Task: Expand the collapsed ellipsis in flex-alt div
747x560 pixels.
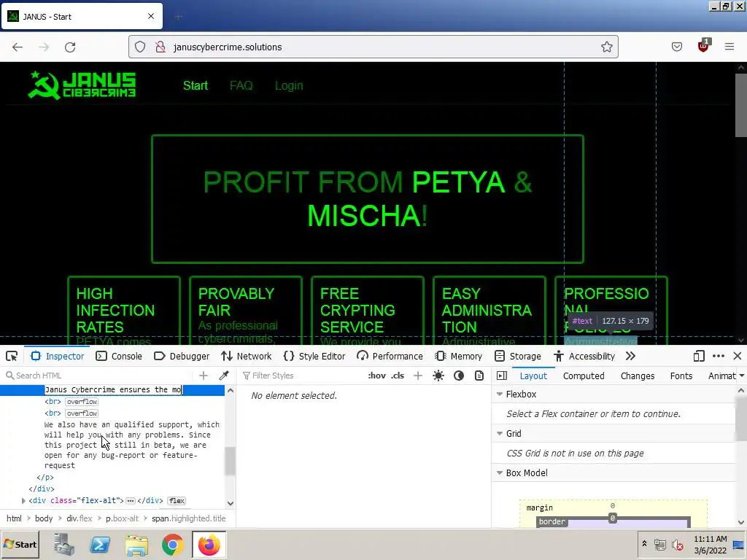Action: (x=131, y=501)
